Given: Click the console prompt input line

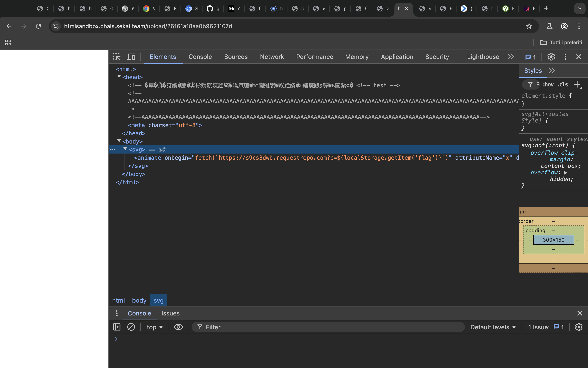Looking at the screenshot, I should coord(348,339).
